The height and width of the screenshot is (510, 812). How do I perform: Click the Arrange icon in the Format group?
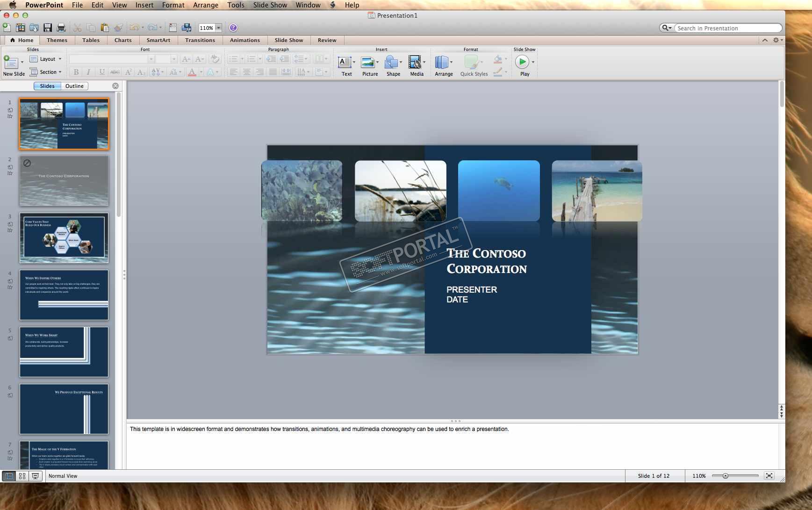[442, 62]
